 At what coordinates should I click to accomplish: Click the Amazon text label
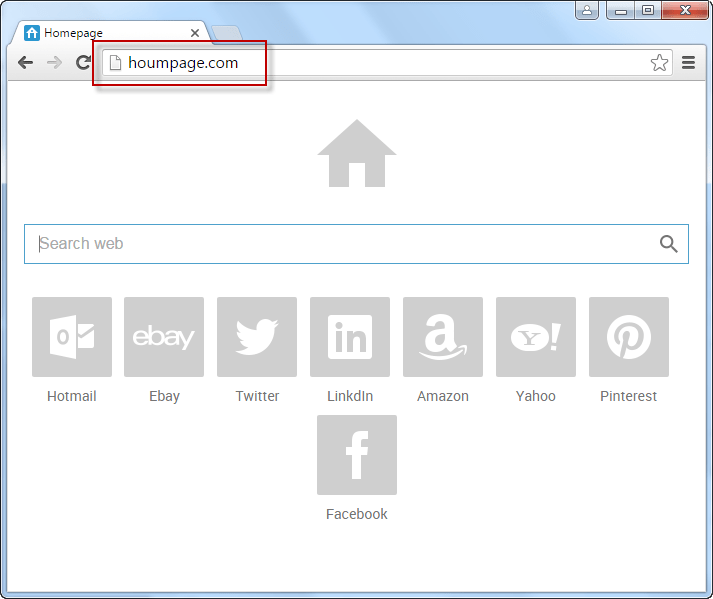(443, 396)
